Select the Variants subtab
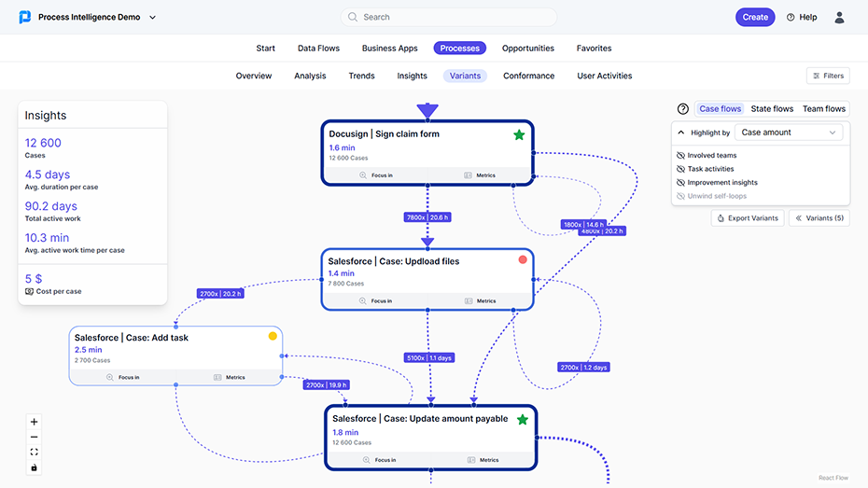Screen dimensions: 868x488 click(465, 76)
